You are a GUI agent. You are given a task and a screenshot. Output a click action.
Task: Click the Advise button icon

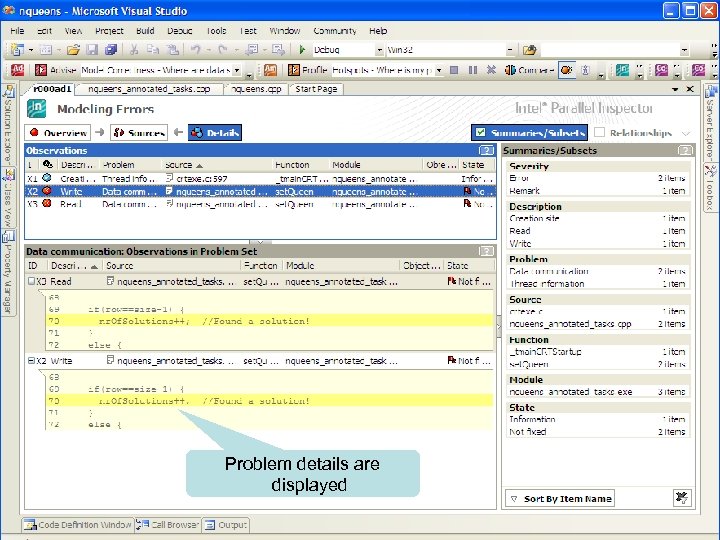click(41, 70)
